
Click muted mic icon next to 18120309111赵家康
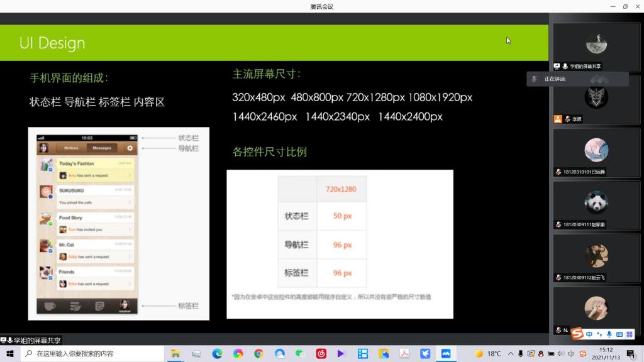pyautogui.click(x=558, y=224)
